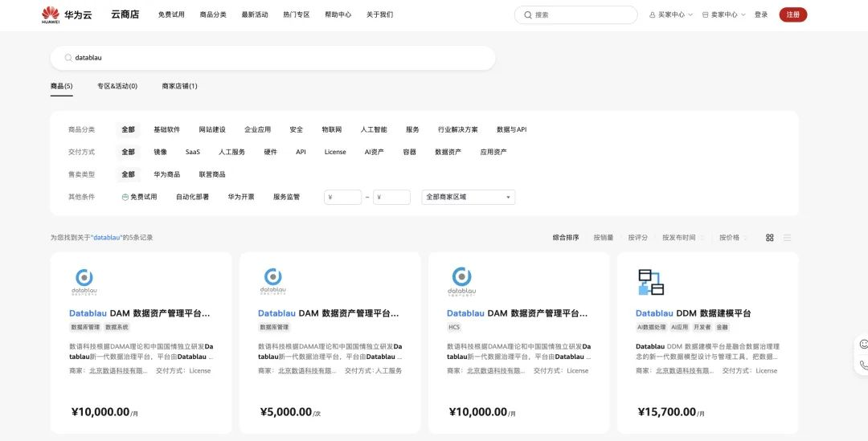Switch to grid view layout icon
The width and height of the screenshot is (868, 441).
click(x=769, y=238)
